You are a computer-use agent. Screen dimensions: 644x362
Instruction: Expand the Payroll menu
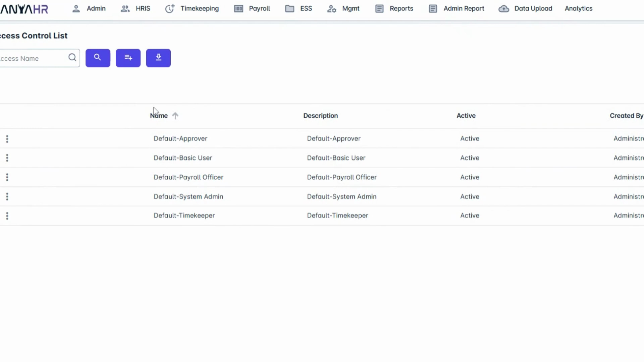(252, 9)
